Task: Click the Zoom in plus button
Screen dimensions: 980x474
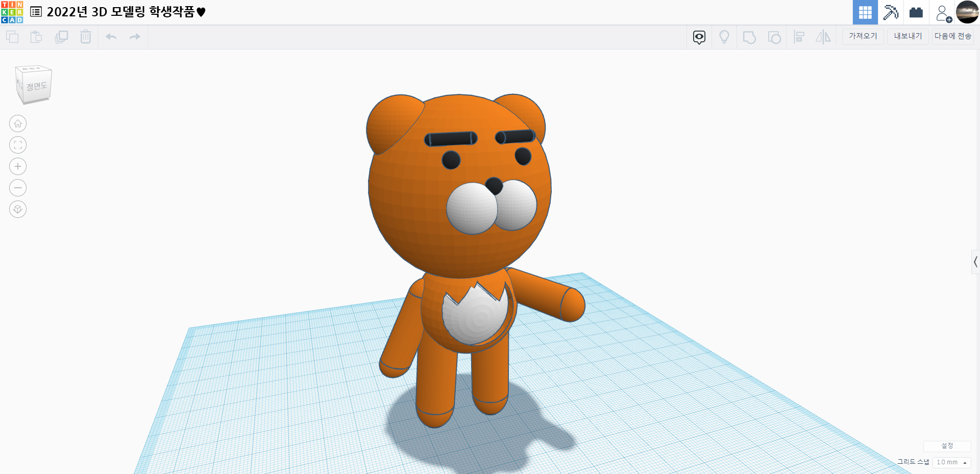Action: coord(18,166)
